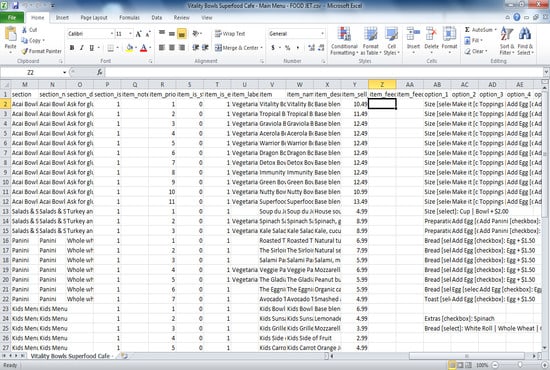The image size is (550, 370).
Task: Click the insert function fx button
Action: tap(100, 72)
